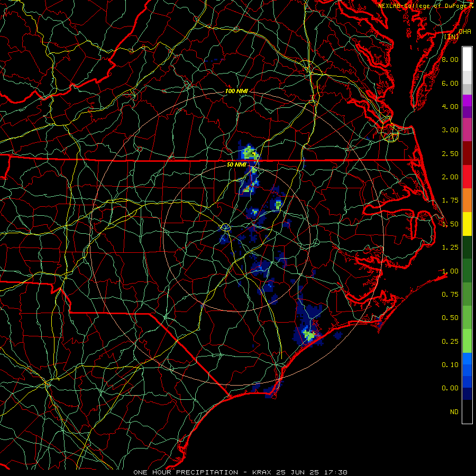Click the 0.10 legend label
The image size is (476, 476).
pos(450,364)
